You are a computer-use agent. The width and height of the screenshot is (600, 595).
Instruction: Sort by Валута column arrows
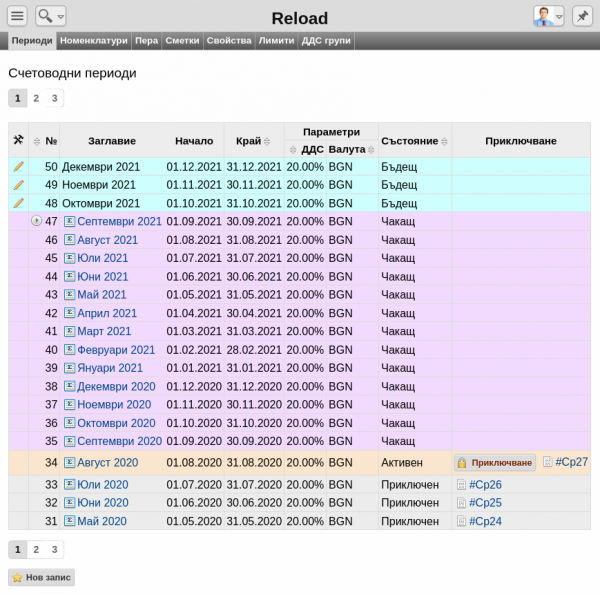click(371, 150)
